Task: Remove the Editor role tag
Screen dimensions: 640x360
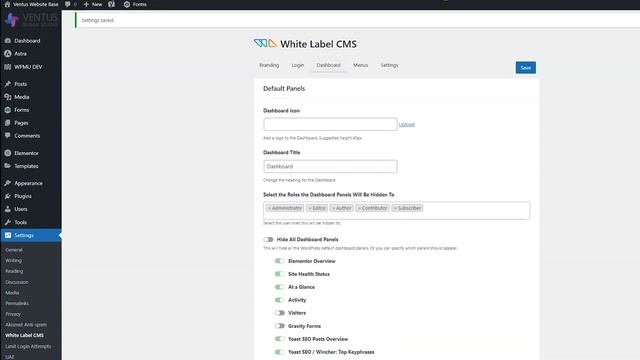Action: coord(310,208)
